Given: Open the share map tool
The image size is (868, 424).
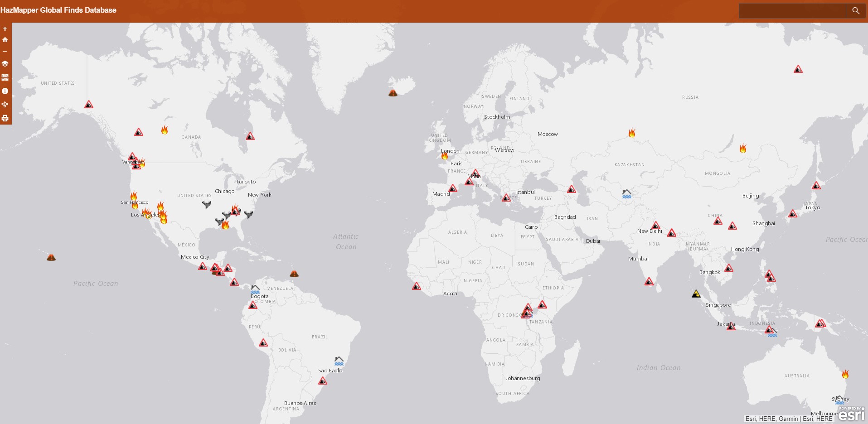Looking at the screenshot, I should (x=5, y=105).
